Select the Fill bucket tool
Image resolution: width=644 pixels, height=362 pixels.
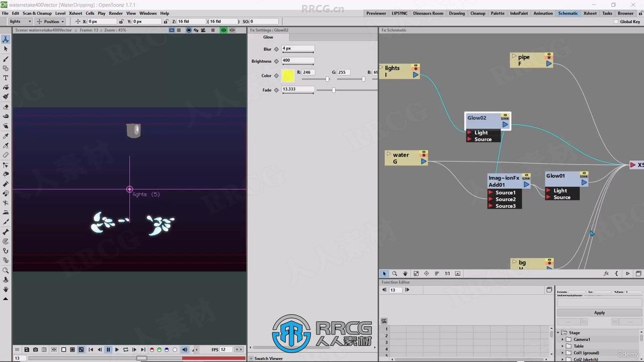[x=6, y=87]
